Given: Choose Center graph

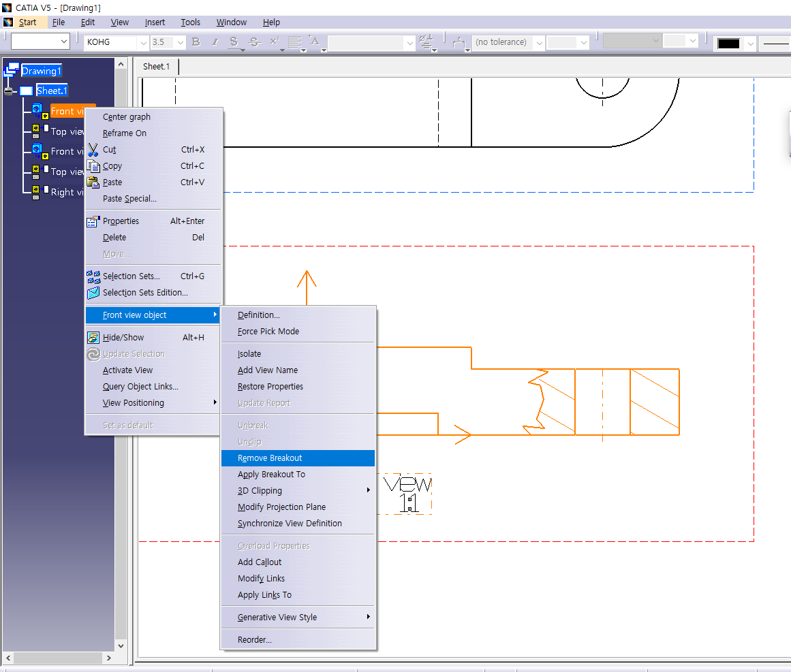Looking at the screenshot, I should (x=153, y=117).
